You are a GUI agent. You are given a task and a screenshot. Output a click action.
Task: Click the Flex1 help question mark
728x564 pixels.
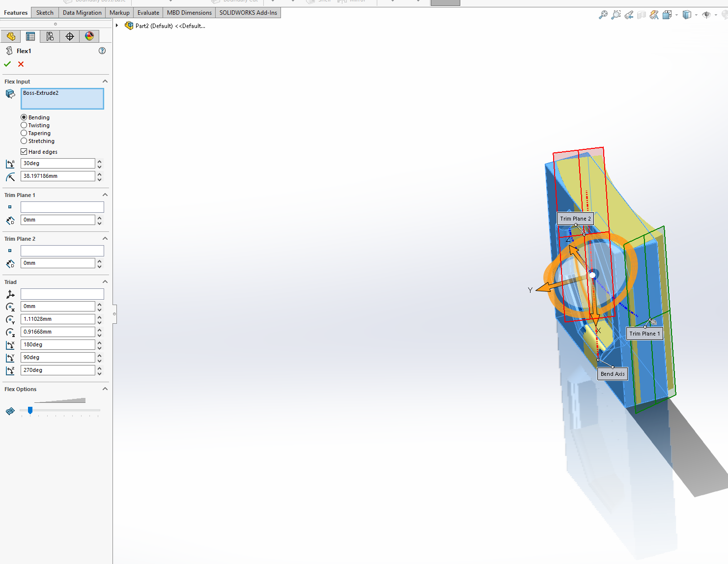[x=102, y=51]
